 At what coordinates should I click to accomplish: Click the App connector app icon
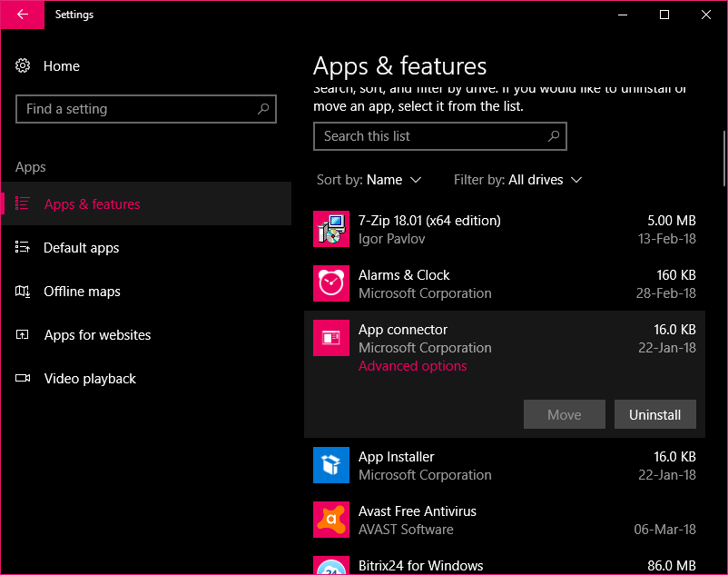point(331,338)
